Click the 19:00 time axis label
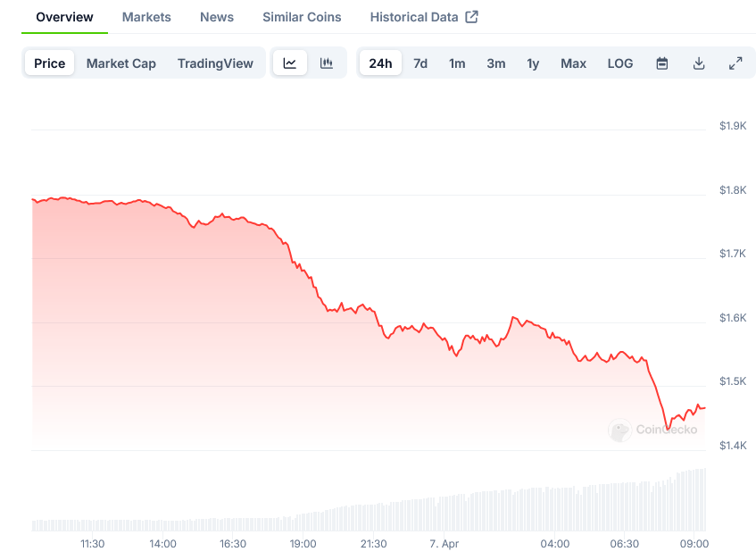The height and width of the screenshot is (560, 756). pyautogui.click(x=303, y=544)
